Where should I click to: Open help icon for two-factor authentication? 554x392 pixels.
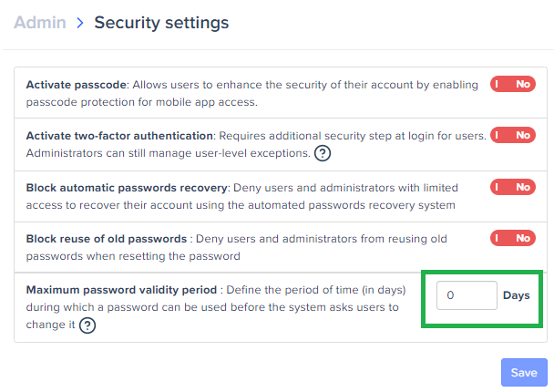[x=323, y=153]
